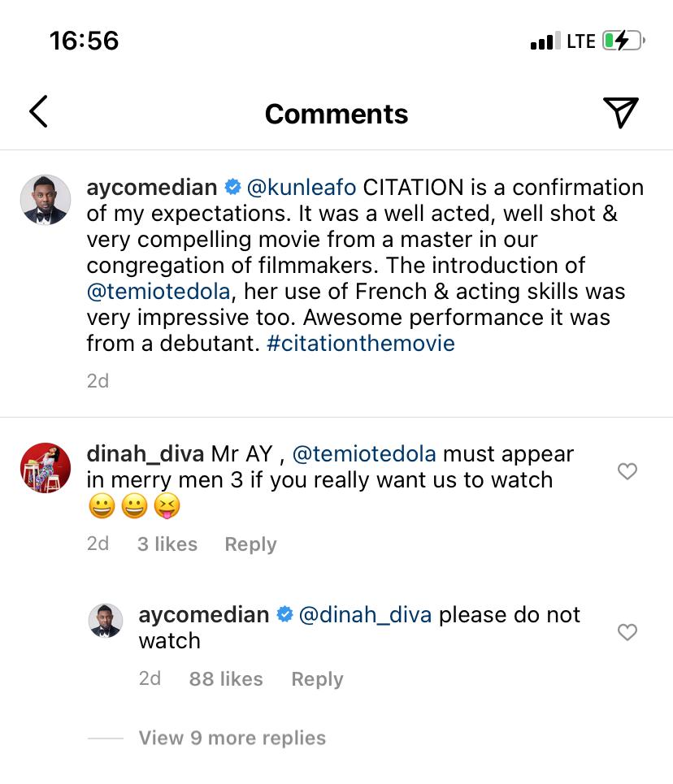Open the dinah_diva username
This screenshot has width=673, height=784.
(x=145, y=453)
